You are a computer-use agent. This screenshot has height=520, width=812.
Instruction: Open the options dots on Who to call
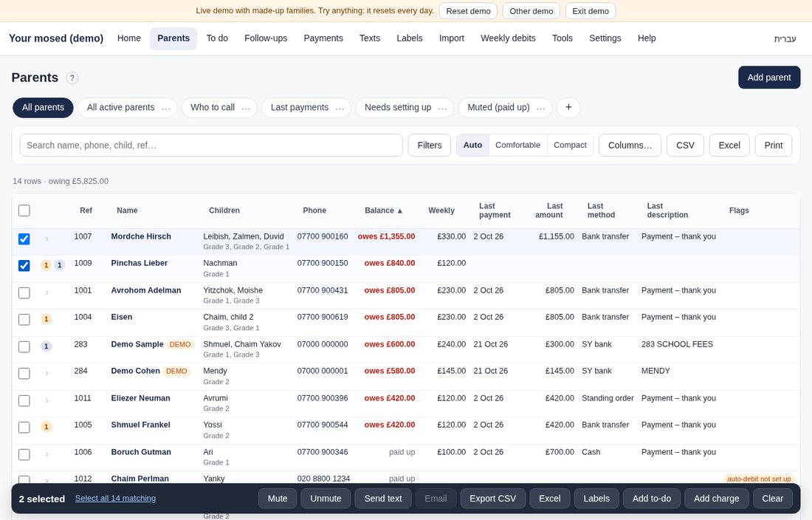tap(246, 109)
